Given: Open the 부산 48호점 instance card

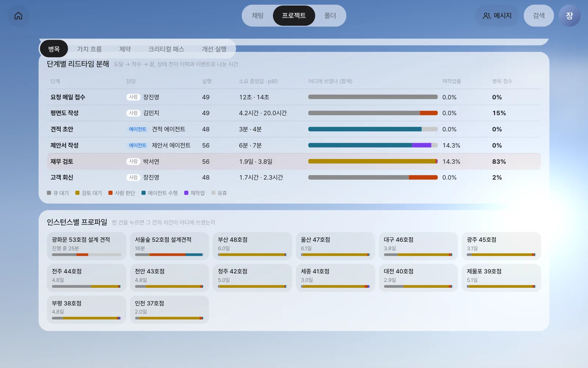Looking at the screenshot, I should [x=252, y=246].
